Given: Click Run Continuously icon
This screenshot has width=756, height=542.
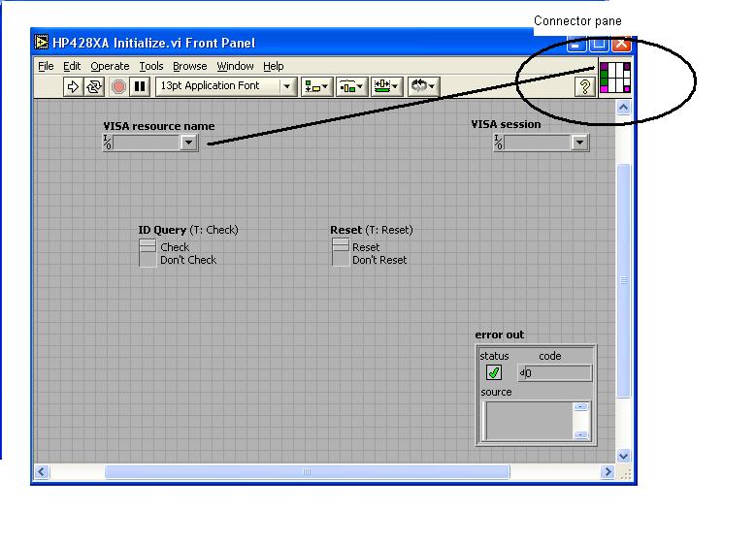Looking at the screenshot, I should (94, 86).
